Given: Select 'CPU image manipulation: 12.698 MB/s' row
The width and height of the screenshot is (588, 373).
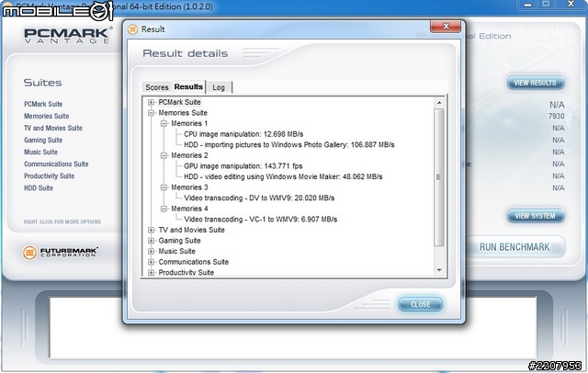Looking at the screenshot, I should tap(243, 134).
